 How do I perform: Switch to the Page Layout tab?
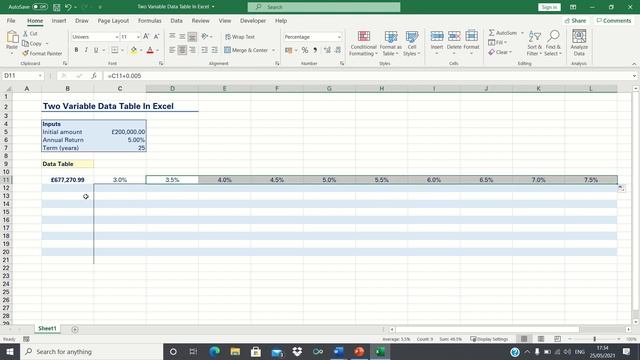click(113, 20)
